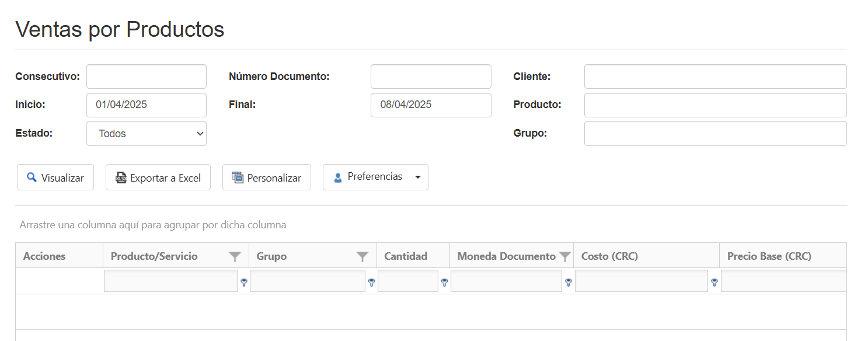Click filter operator icon beside Moneda Documento filter box
The width and height of the screenshot is (868, 341).
(x=568, y=282)
